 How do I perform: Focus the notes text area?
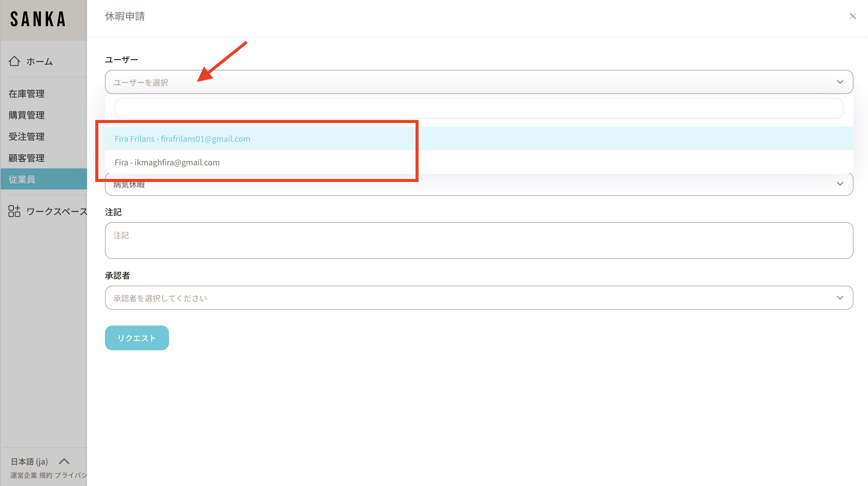478,241
